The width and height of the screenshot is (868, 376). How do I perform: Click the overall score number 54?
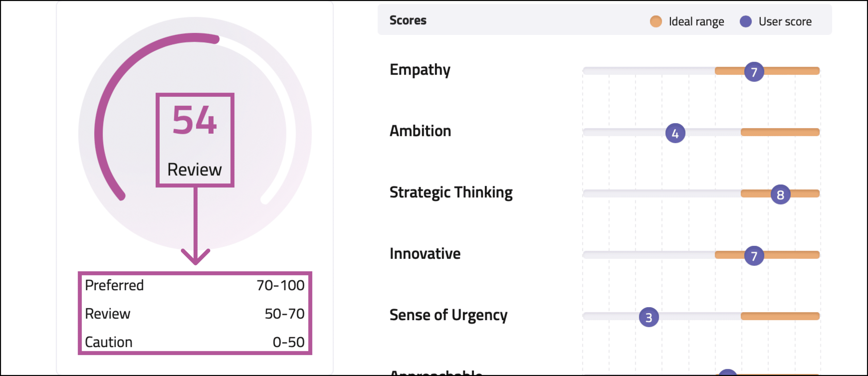[x=194, y=120]
